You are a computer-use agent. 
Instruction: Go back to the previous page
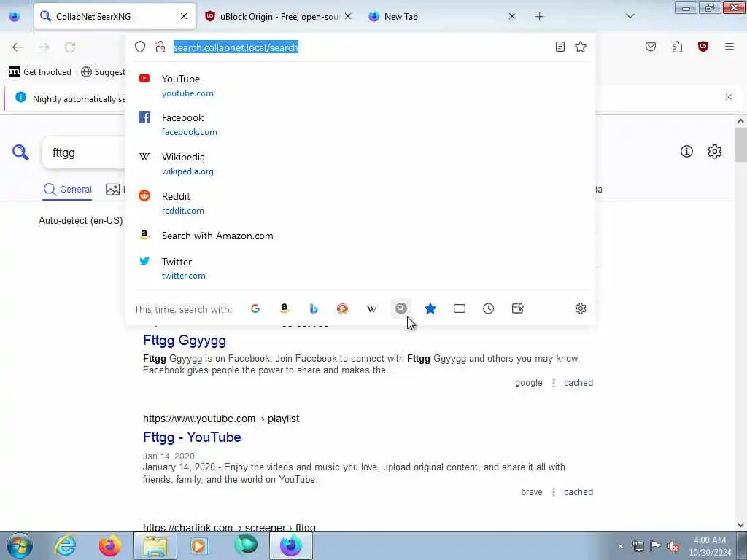(x=18, y=47)
